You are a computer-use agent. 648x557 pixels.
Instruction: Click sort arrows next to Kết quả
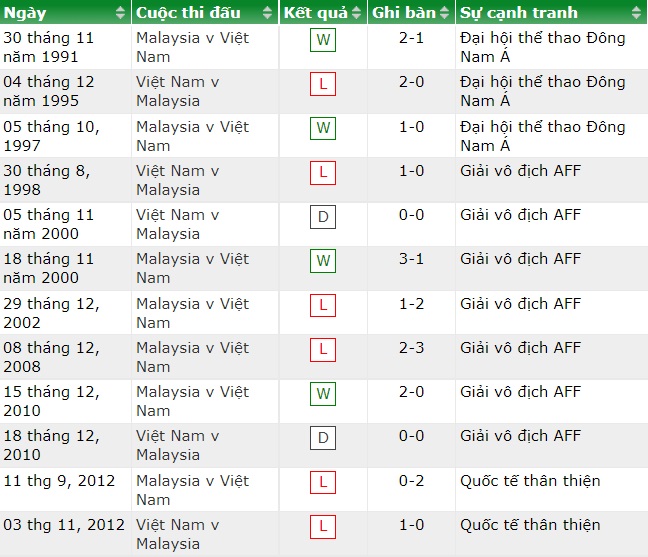(x=356, y=13)
